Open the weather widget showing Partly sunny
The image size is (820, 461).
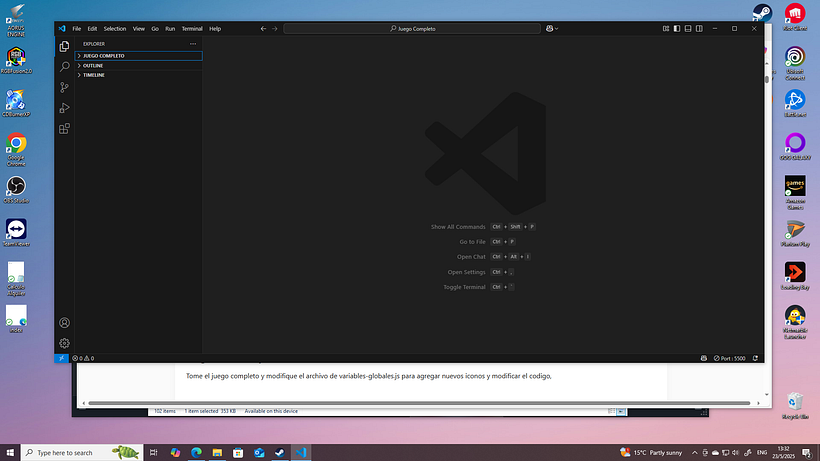[x=651, y=453]
